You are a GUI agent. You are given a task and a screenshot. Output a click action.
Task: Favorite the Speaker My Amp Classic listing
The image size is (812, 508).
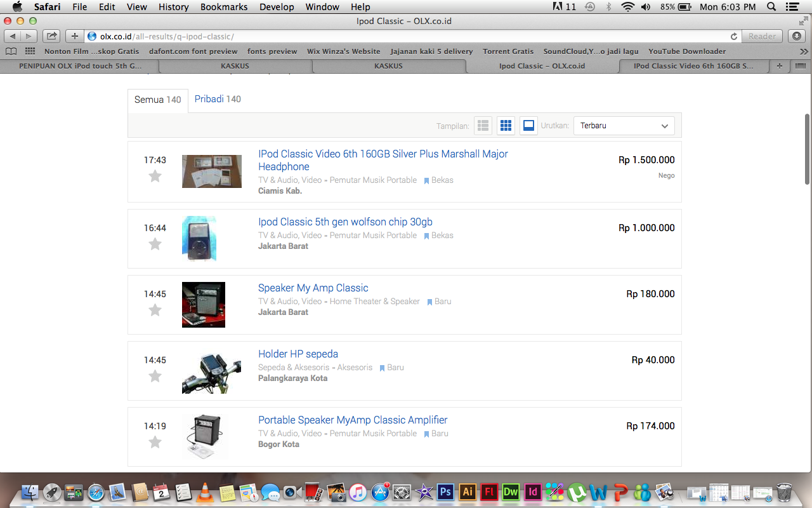tap(155, 310)
